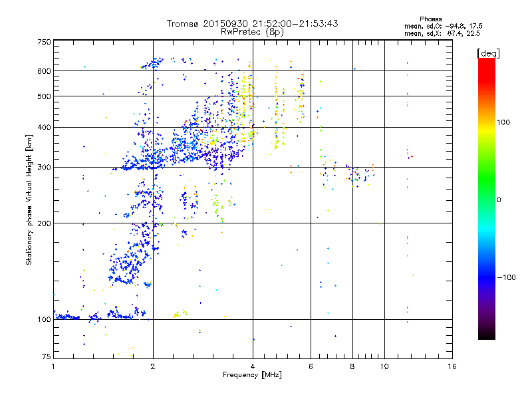Screen dimensions: 532x399
Task: Click the y-axis label '400'
Action: [44, 128]
